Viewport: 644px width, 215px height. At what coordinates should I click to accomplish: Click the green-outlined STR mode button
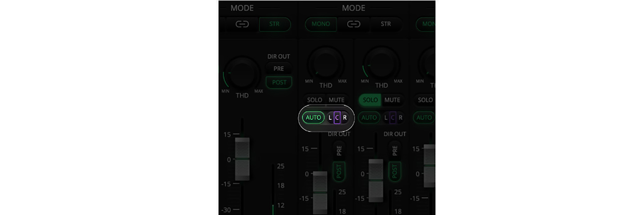(274, 24)
